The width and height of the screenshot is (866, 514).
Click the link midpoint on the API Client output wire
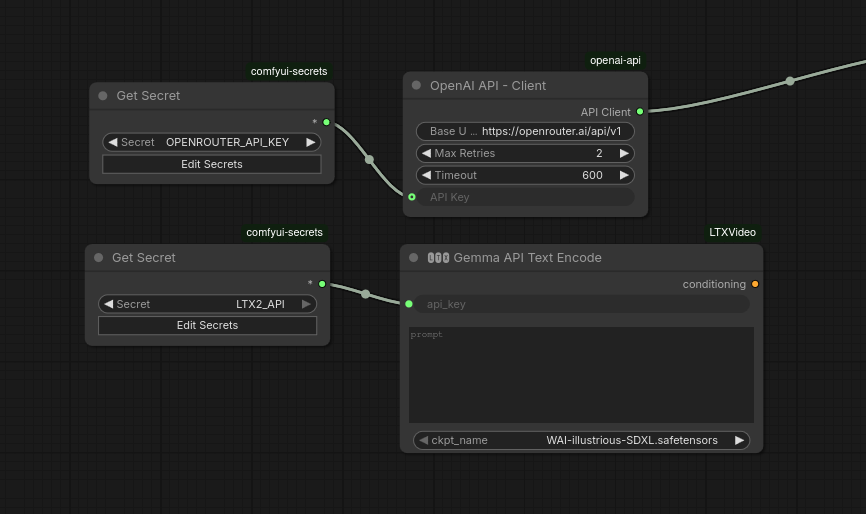[790, 81]
